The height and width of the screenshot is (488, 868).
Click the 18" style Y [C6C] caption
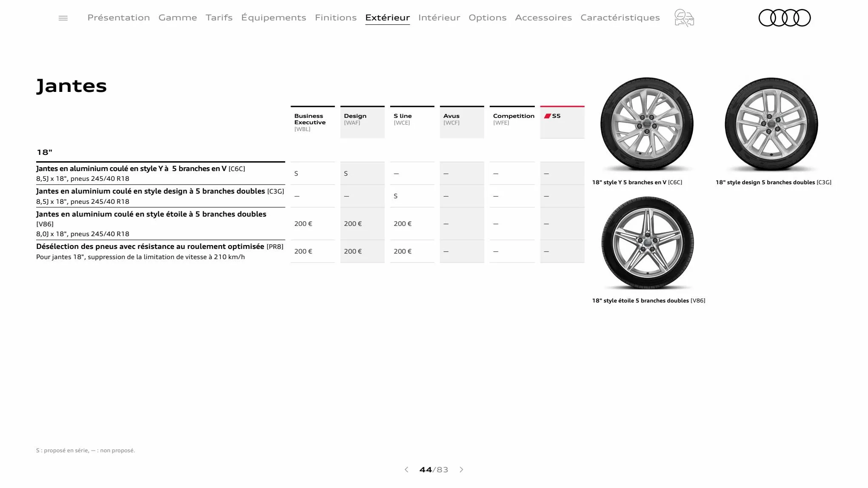click(x=637, y=183)
